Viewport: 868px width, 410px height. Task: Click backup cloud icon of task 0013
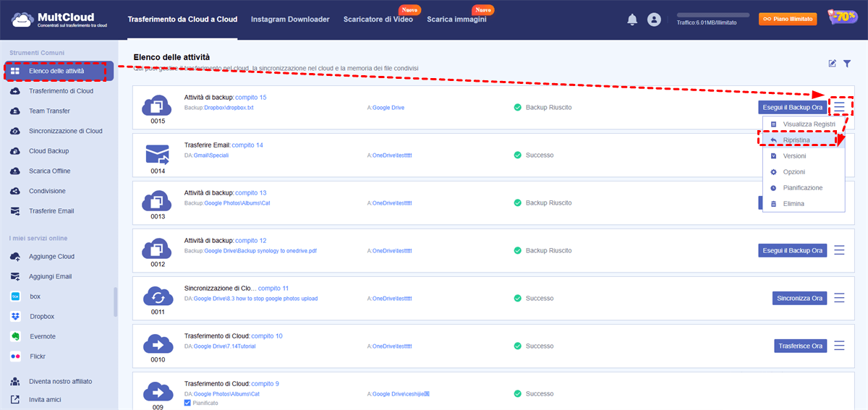tap(157, 202)
